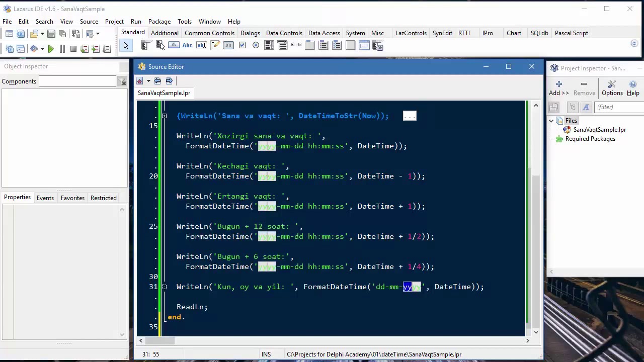Click the Save All icon
Screen dimensions: 644x362
[62, 34]
